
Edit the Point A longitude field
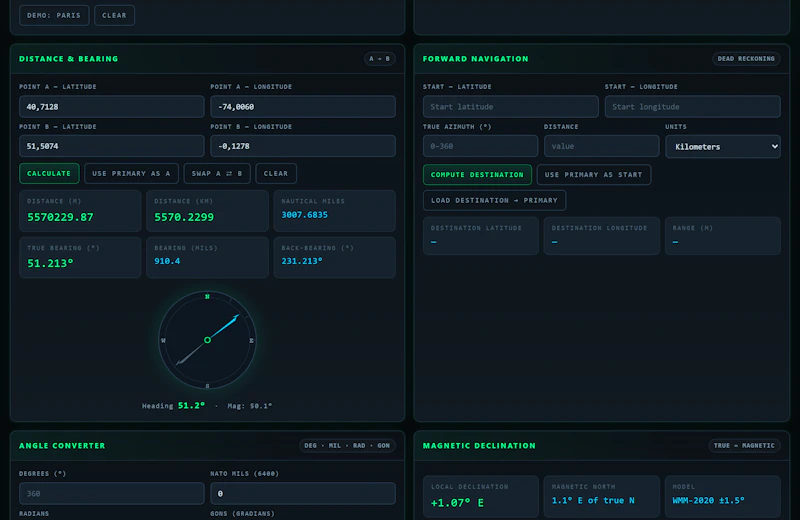pos(303,107)
